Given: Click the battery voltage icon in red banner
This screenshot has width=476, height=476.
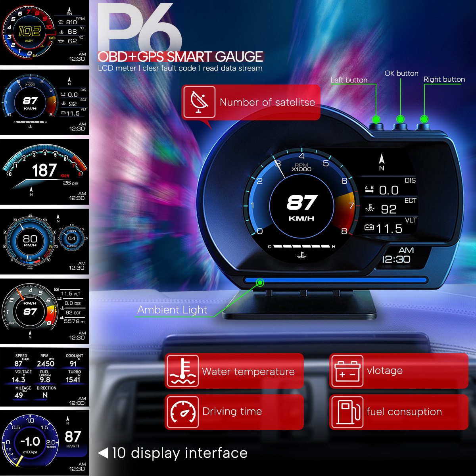Looking at the screenshot, I should 346,371.
